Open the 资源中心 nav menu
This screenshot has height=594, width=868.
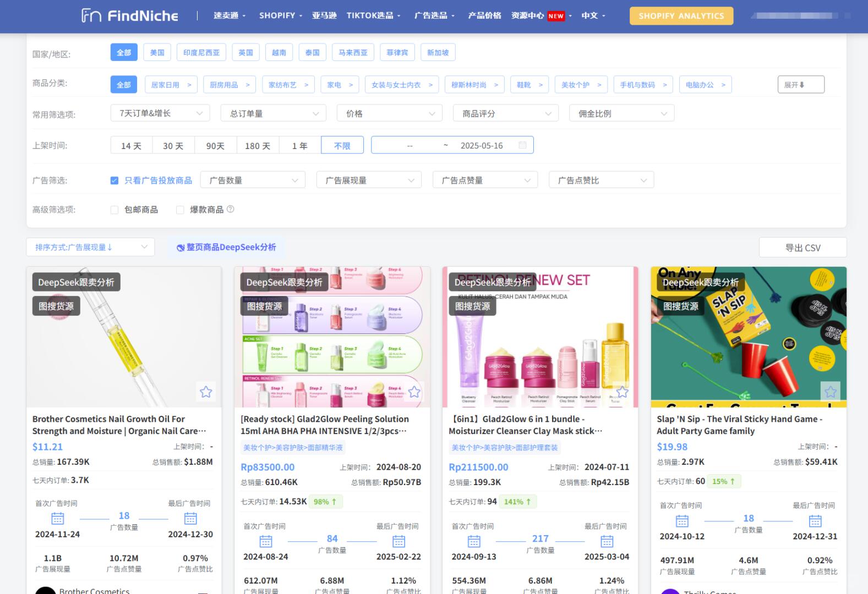click(x=541, y=15)
